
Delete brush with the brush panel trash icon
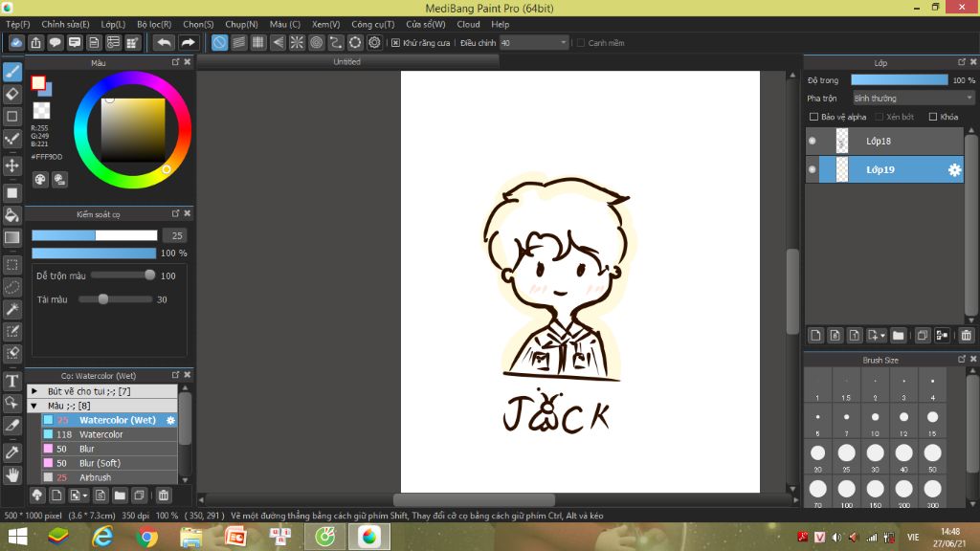[163, 496]
